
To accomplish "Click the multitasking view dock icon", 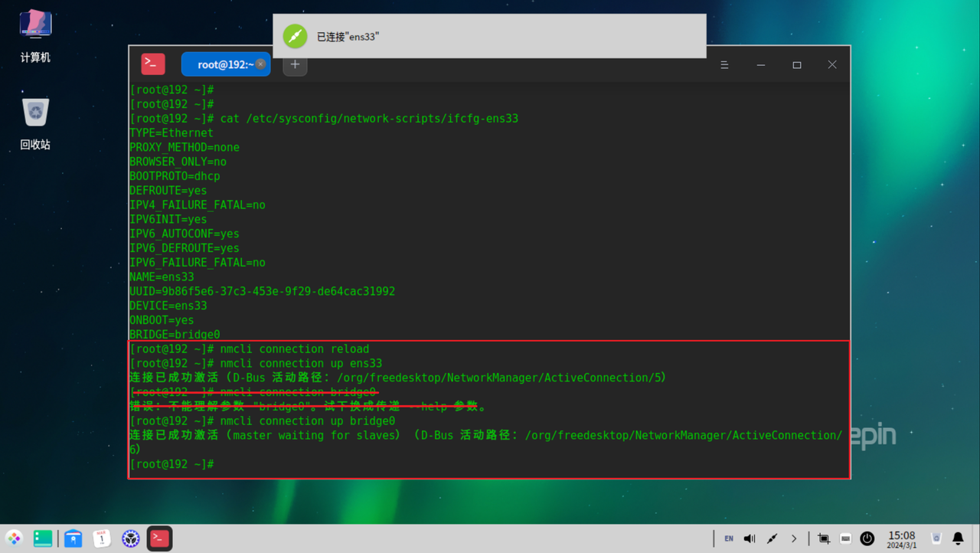I will (x=43, y=538).
